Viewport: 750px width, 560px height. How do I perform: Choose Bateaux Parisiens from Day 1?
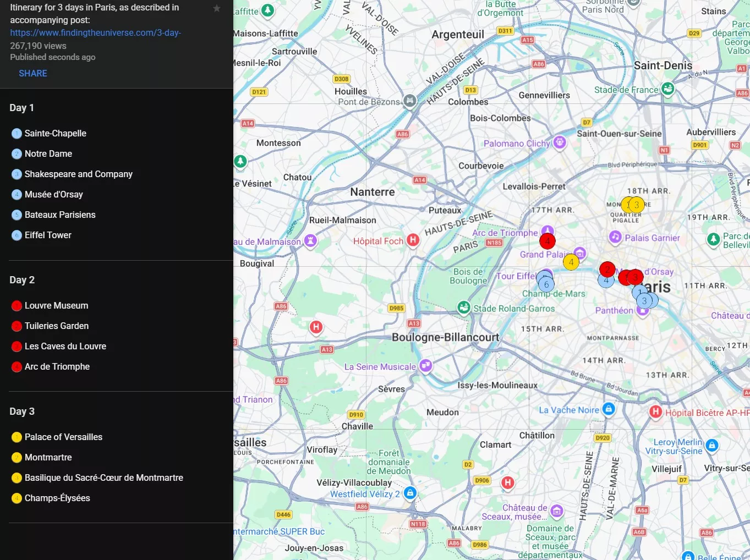tap(60, 215)
